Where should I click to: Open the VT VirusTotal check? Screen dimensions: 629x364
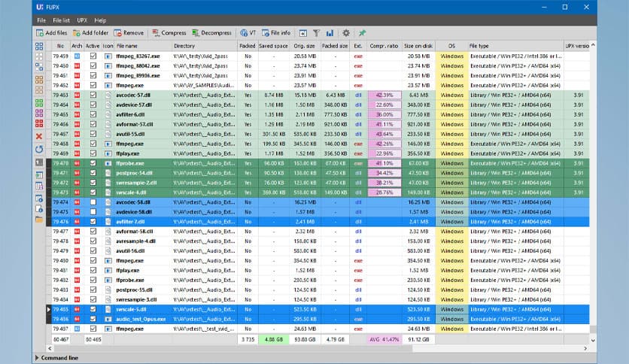point(248,33)
